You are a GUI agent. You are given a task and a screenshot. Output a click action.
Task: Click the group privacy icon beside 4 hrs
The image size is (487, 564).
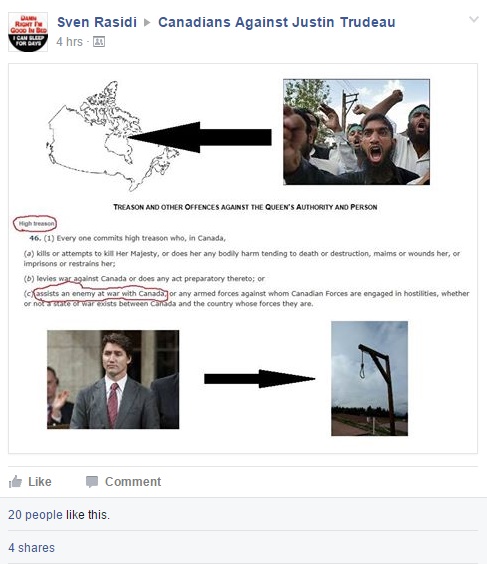point(99,42)
